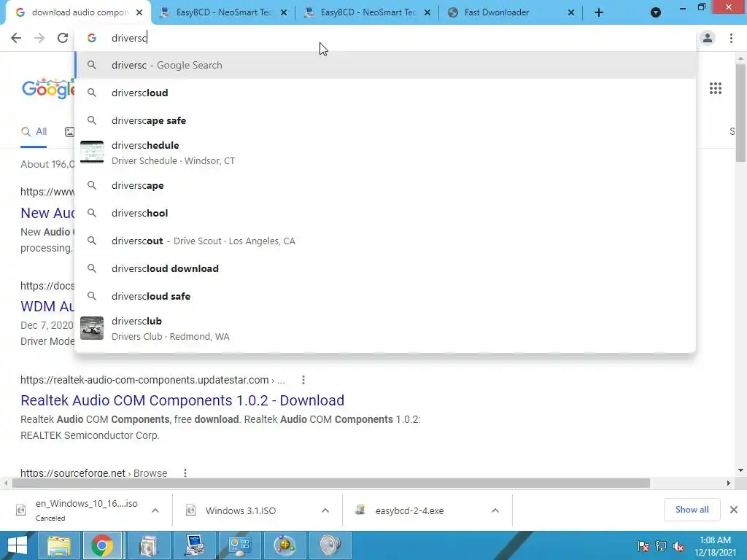
Task: Select the driverscloud download suggestion
Action: click(x=385, y=268)
